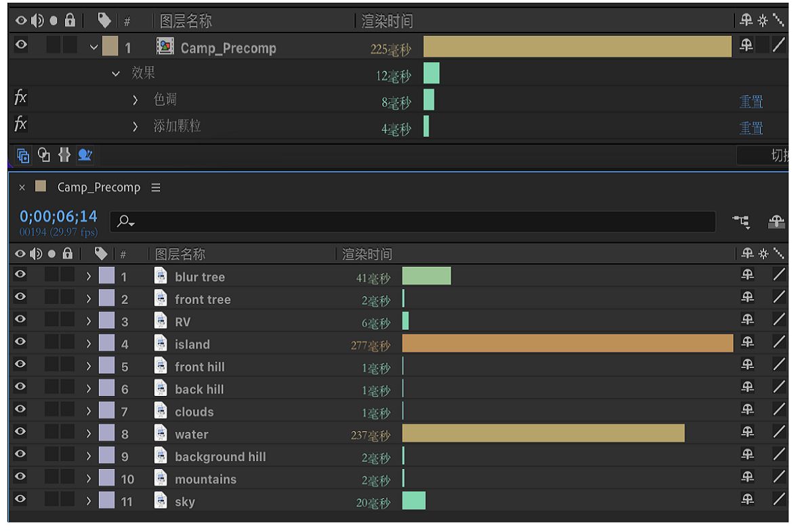
Task: Toggle the Layer Switches pane icon
Action: point(23,156)
